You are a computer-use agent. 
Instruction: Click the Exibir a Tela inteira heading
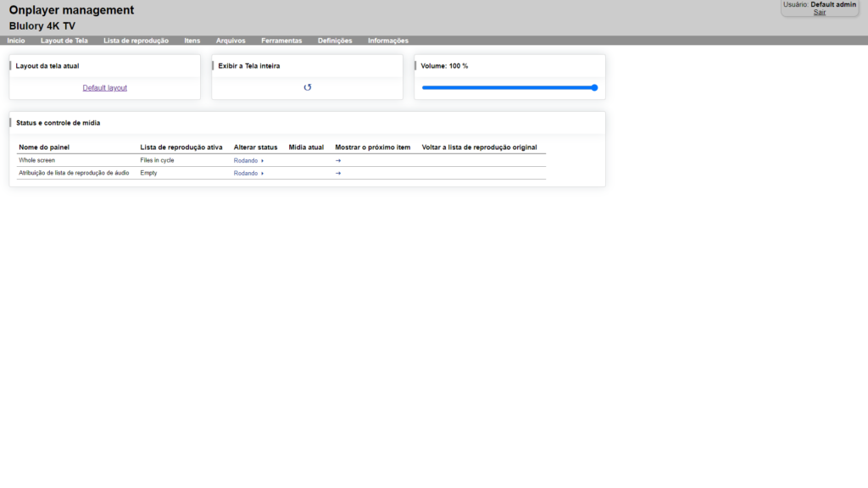(249, 66)
